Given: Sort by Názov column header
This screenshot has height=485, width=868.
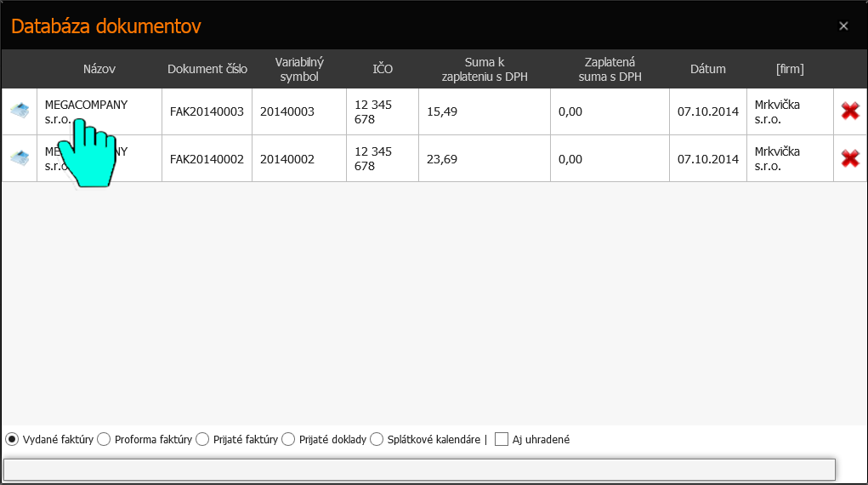Looking at the screenshot, I should click(99, 69).
